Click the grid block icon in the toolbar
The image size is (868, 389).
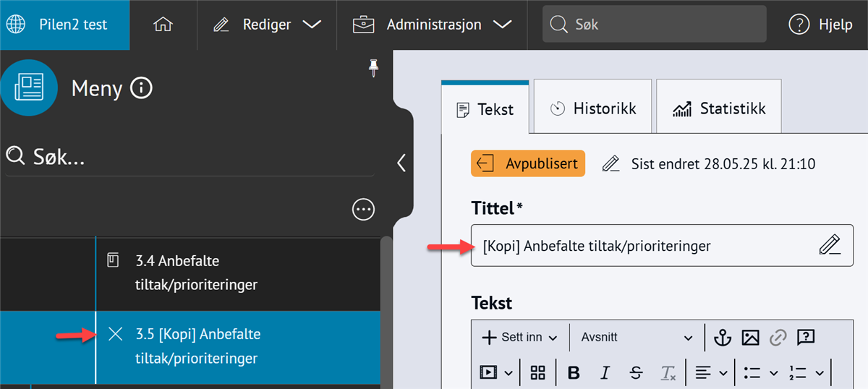click(x=537, y=372)
